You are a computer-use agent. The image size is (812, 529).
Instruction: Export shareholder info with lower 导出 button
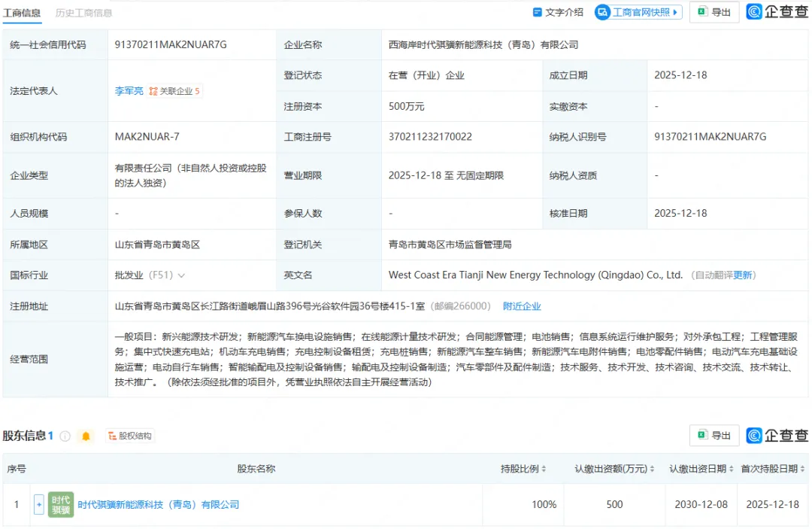714,435
